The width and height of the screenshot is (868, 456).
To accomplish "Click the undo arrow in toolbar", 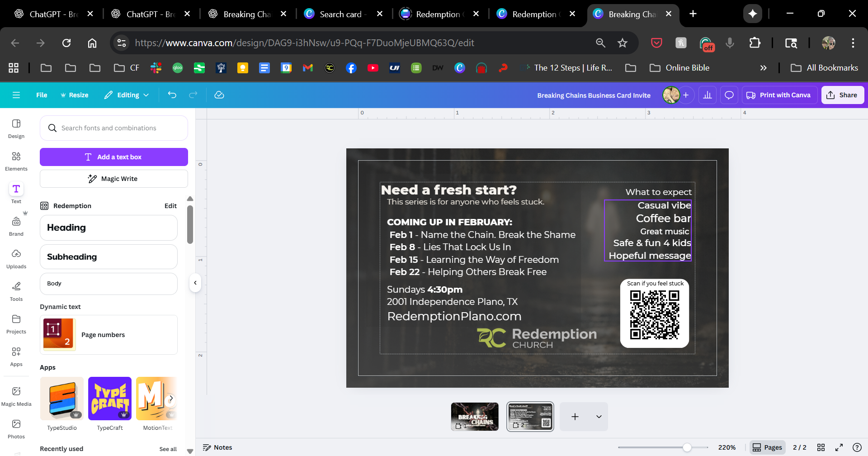I will tap(172, 95).
